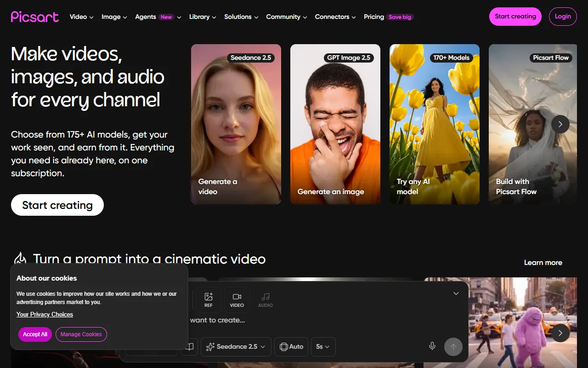This screenshot has height=368, width=588.
Task: Show next card after Picsart Flow
Action: click(560, 124)
